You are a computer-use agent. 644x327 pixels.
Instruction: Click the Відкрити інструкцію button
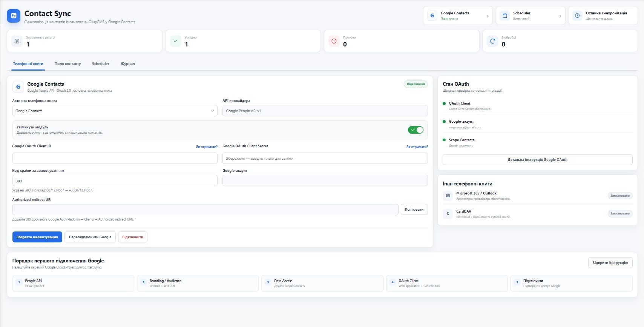pos(610,263)
